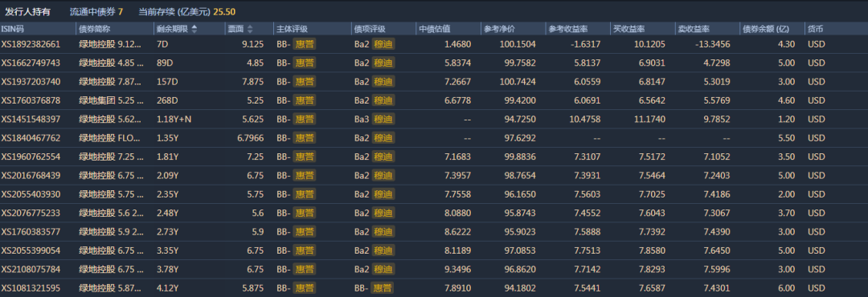
Task: Click remaining term 1.18Y+N
Action: click(x=174, y=119)
